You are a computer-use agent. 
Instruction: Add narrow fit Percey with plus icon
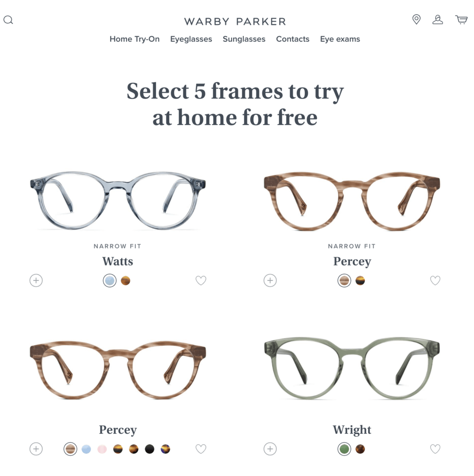pyautogui.click(x=270, y=280)
